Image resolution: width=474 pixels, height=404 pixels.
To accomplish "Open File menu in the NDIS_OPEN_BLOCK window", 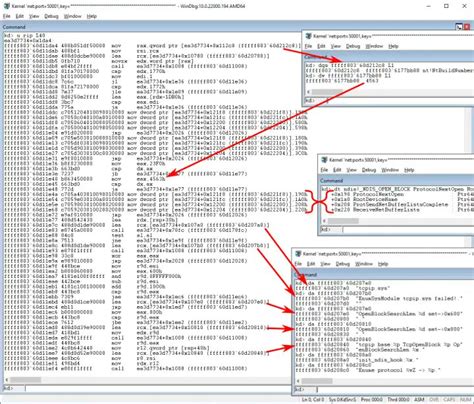I will click(324, 170).
